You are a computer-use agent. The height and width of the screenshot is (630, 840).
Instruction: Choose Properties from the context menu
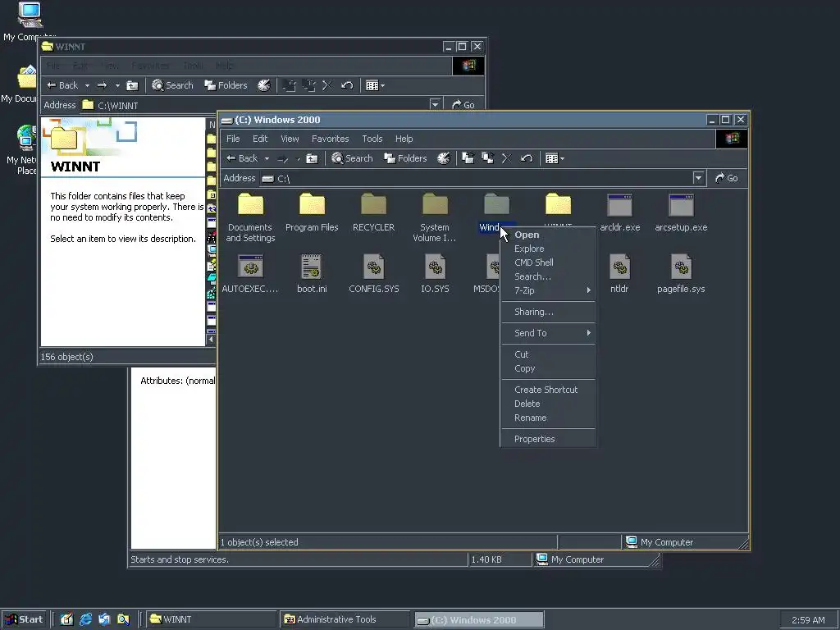(x=548, y=439)
